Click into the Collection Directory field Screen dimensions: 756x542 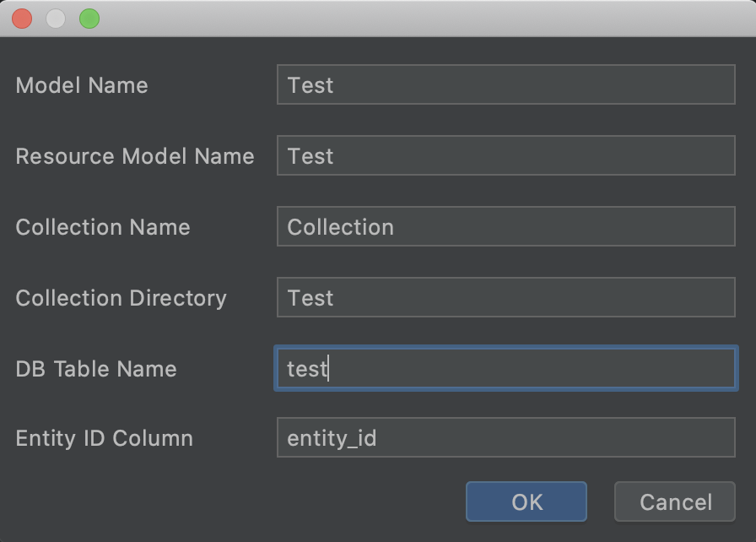(x=505, y=298)
